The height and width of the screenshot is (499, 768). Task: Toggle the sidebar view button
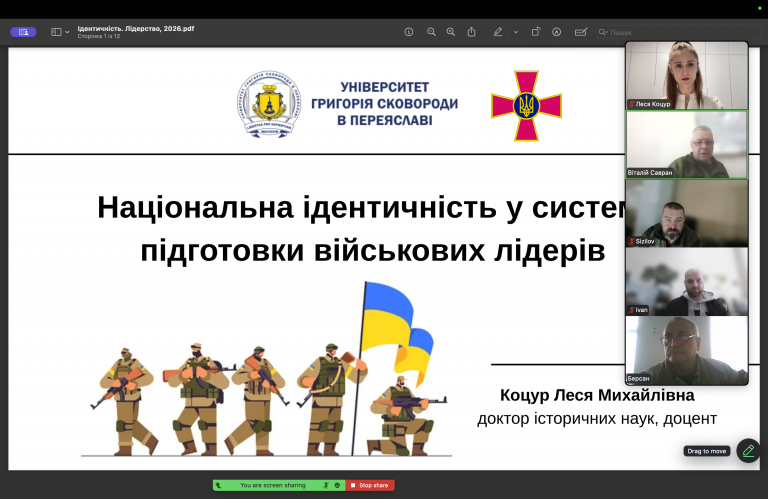point(56,32)
